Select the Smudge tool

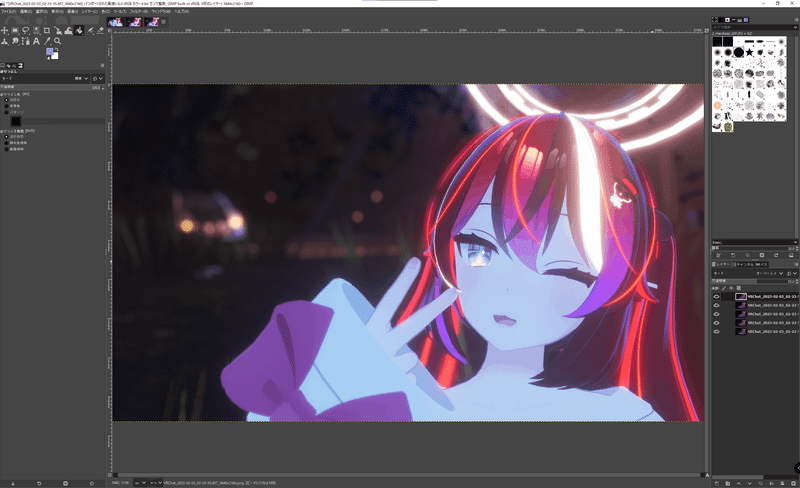coord(15,41)
